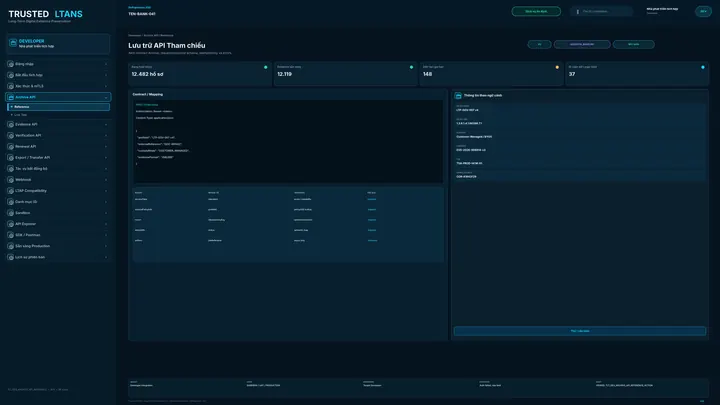Click the Archive API folder icon

(11, 97)
